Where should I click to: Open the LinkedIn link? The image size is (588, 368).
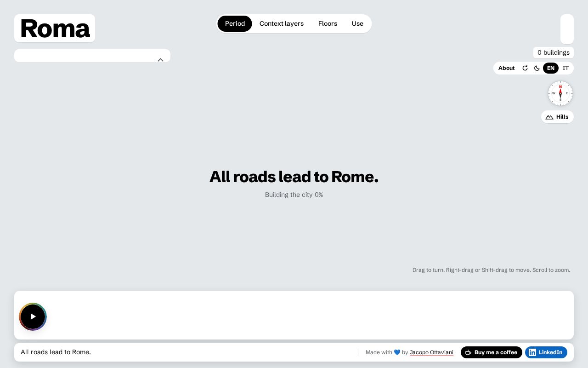(546, 352)
